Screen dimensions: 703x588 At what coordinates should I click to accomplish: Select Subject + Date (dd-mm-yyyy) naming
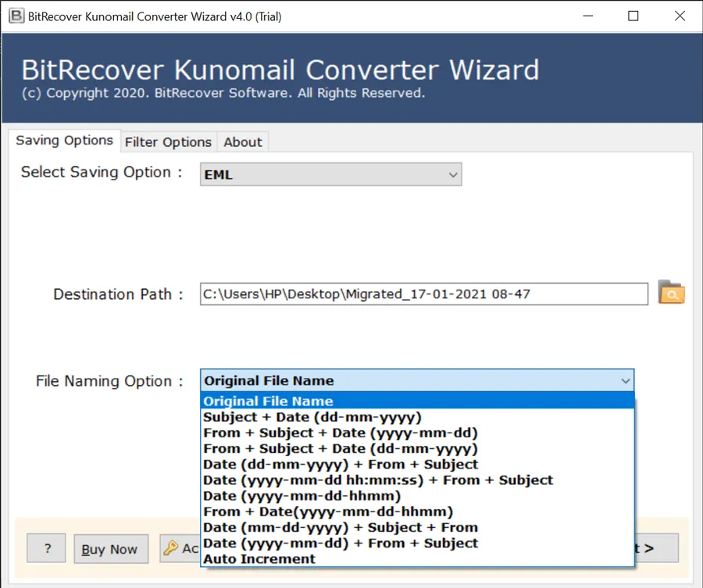[x=417, y=417]
